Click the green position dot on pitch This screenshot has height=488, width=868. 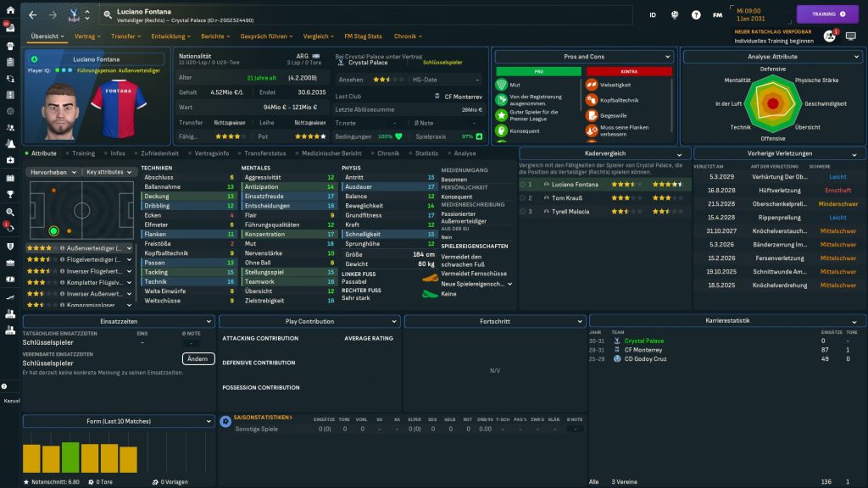coord(53,230)
